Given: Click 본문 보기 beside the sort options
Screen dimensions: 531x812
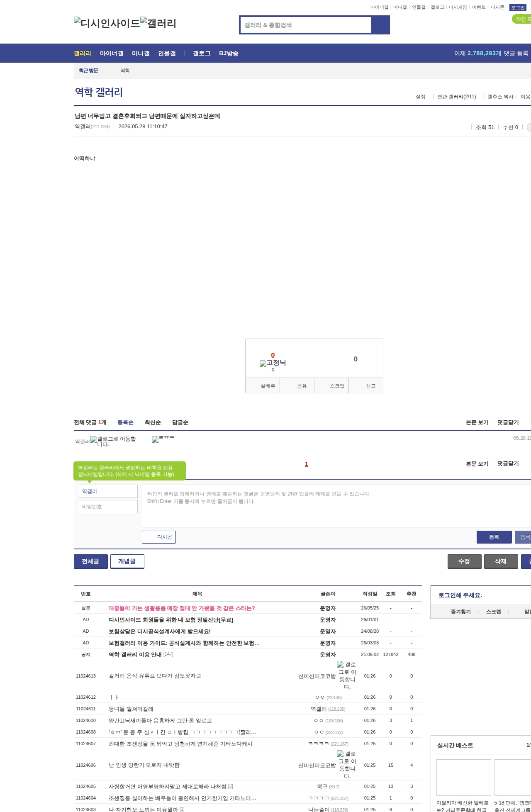Looking at the screenshot, I should pos(477,422).
